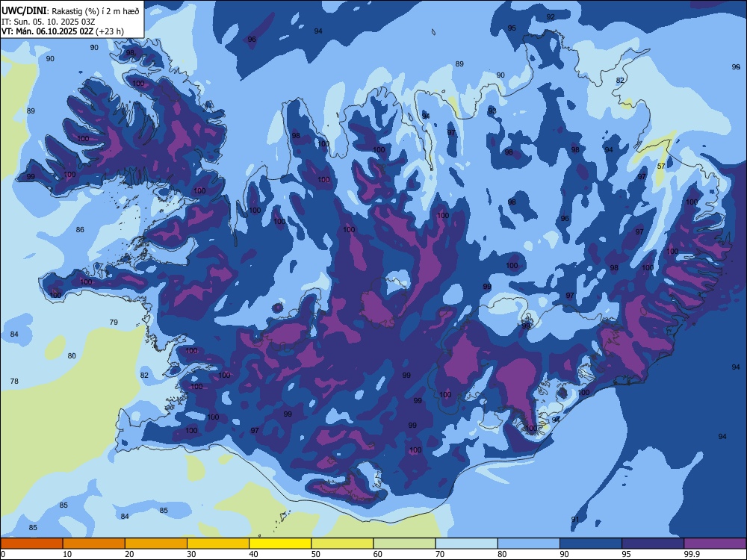Click the legend tick label '10'
Screen dimensions: 747x560
point(67,554)
